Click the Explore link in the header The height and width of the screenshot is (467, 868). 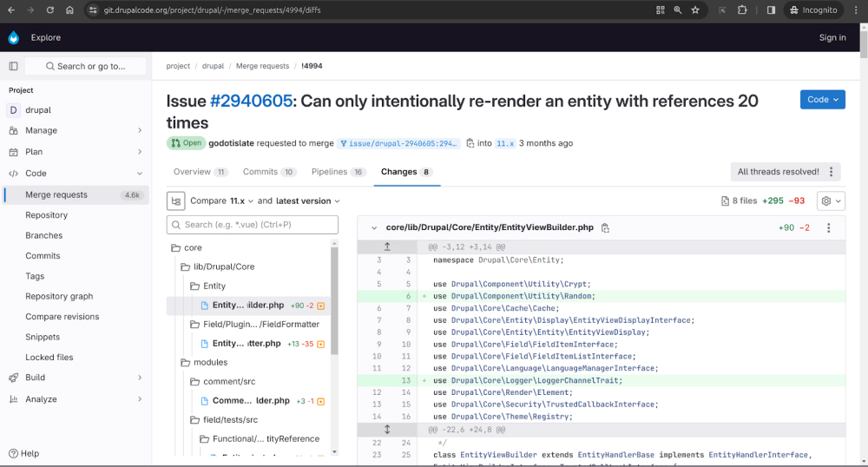(x=45, y=37)
